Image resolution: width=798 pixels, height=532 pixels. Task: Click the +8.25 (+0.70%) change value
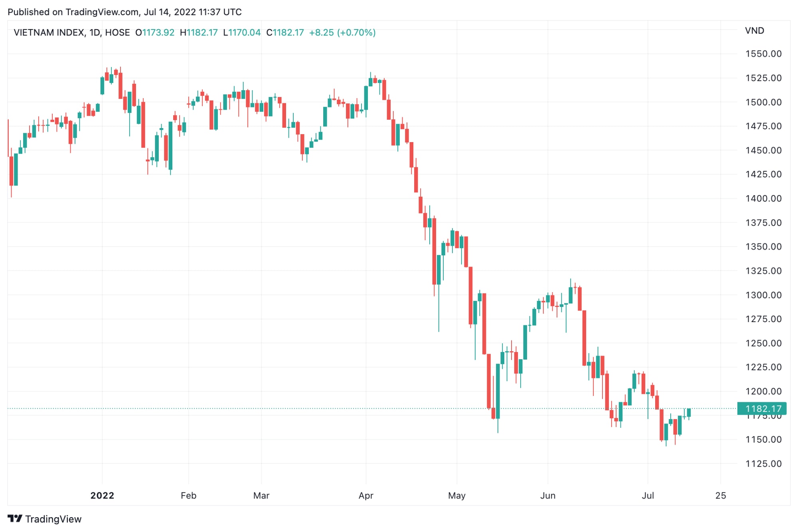[x=342, y=33]
